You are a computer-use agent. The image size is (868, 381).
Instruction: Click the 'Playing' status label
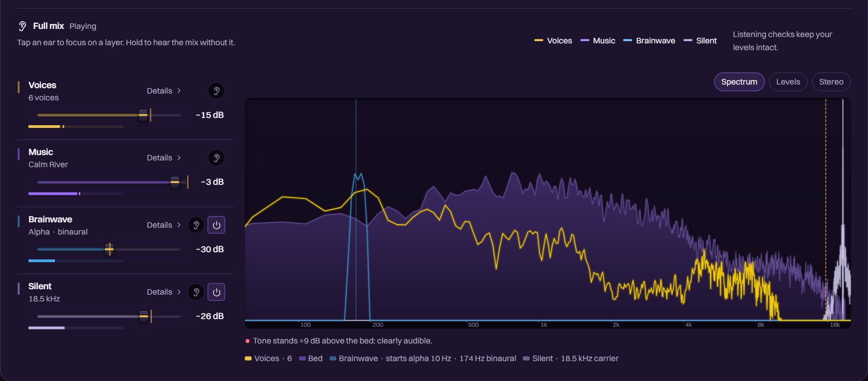(83, 26)
